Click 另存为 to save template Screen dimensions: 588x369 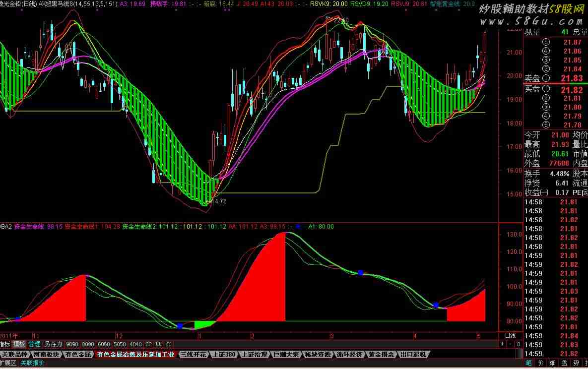point(53,344)
